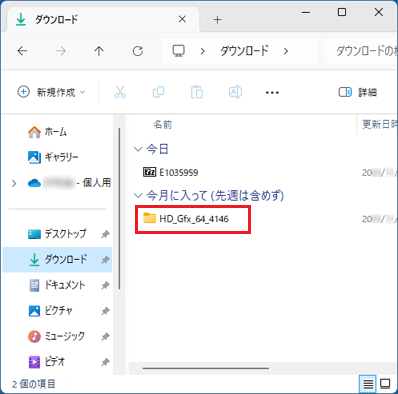This screenshot has width=398, height=394.
Task: Click the pin icon beside ミュージック
Action: click(x=105, y=337)
